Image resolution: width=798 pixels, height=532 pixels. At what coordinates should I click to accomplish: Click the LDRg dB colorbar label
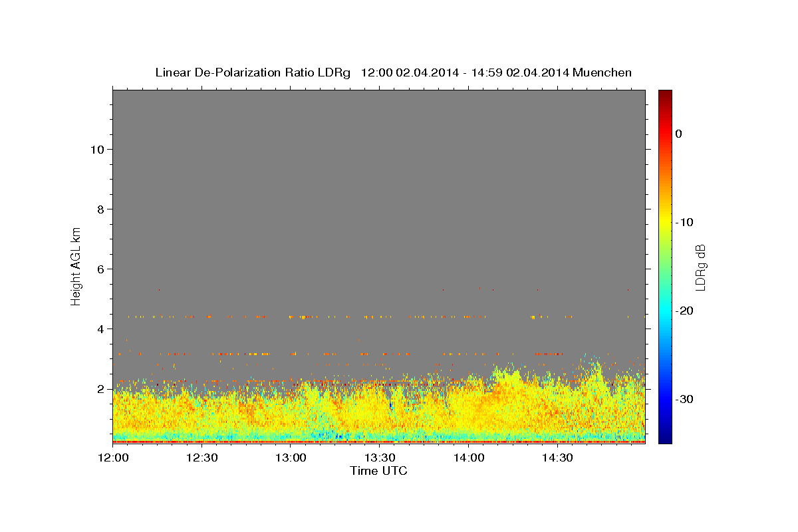point(700,266)
